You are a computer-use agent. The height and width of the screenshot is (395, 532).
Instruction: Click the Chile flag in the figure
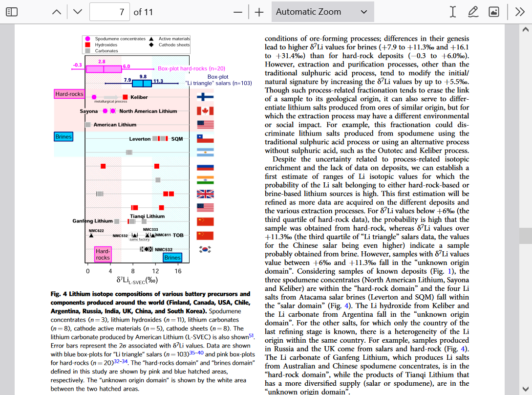pos(205,138)
